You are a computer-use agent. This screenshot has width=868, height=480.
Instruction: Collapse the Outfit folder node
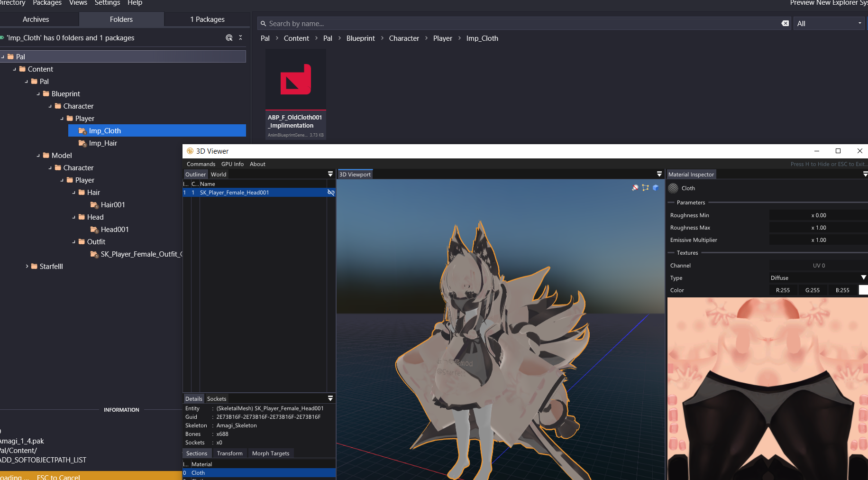[x=74, y=242]
